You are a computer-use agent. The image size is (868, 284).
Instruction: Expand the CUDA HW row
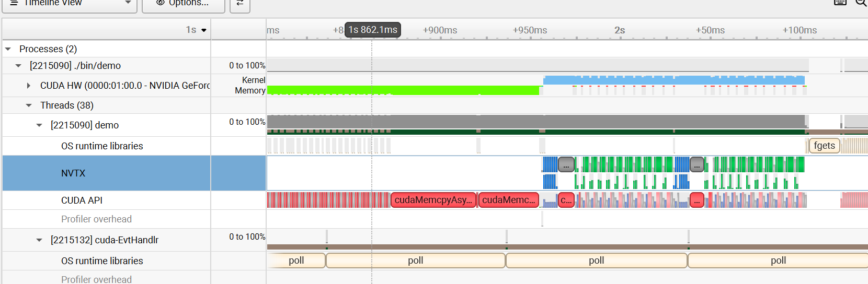coord(29,86)
